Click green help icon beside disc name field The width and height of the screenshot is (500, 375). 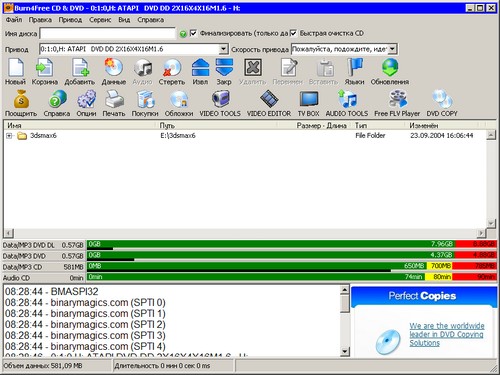tap(183, 34)
